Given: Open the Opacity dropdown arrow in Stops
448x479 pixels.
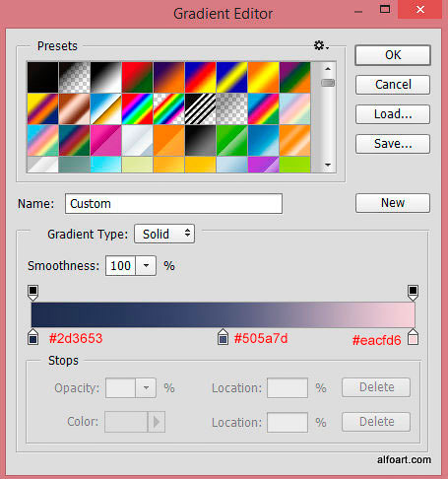Looking at the screenshot, I should tap(146, 388).
